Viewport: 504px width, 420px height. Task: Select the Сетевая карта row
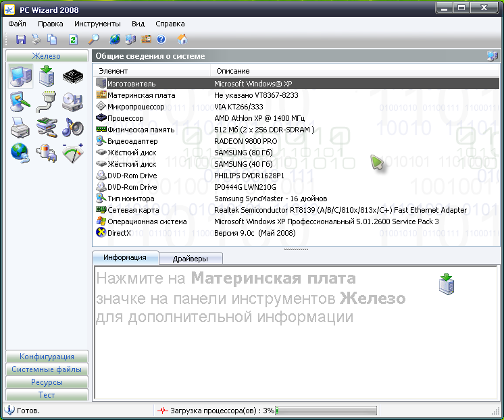[297, 210]
